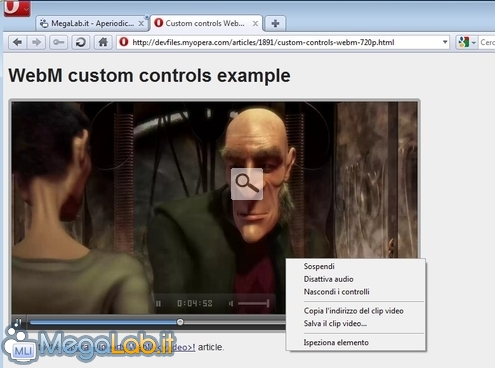This screenshot has width=495, height=368.
Task: Expand the address bar history dropdown
Action: (x=445, y=42)
